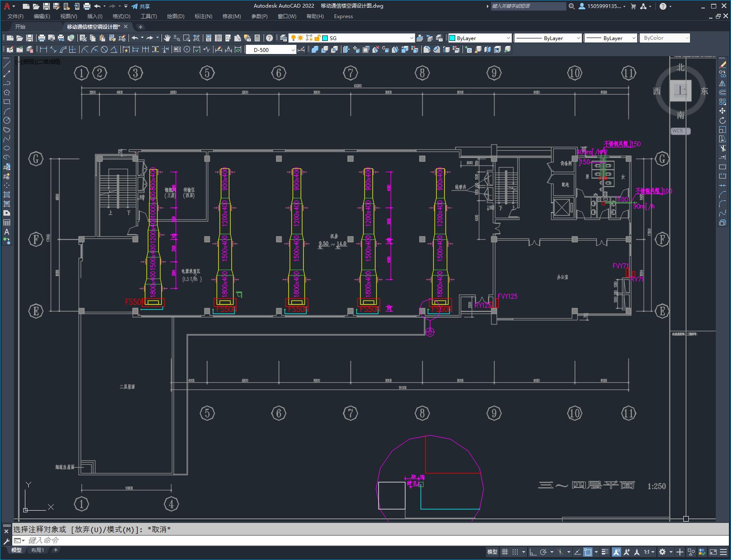Toggle polar tracking in status bar

543,552
